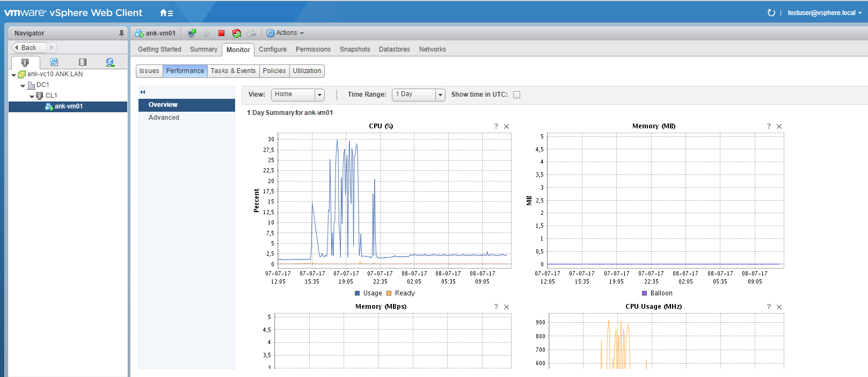The height and width of the screenshot is (377, 868).
Task: Open the Datastores tab
Action: [395, 49]
